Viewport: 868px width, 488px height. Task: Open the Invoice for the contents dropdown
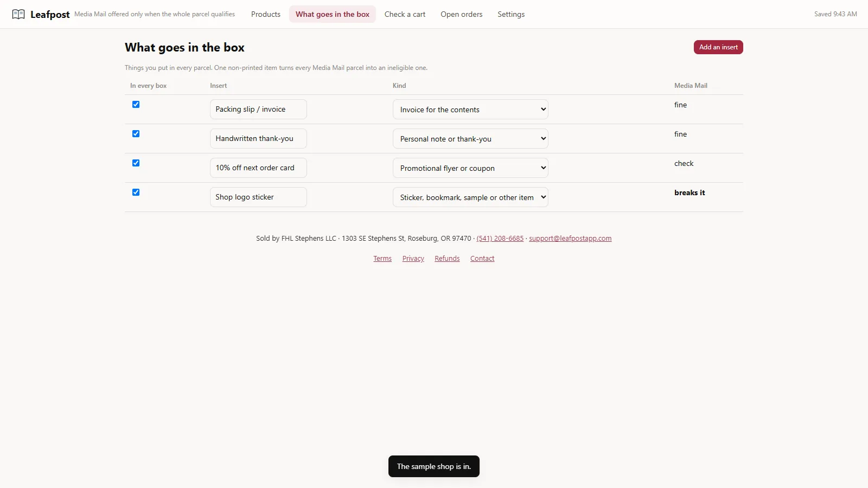point(470,110)
